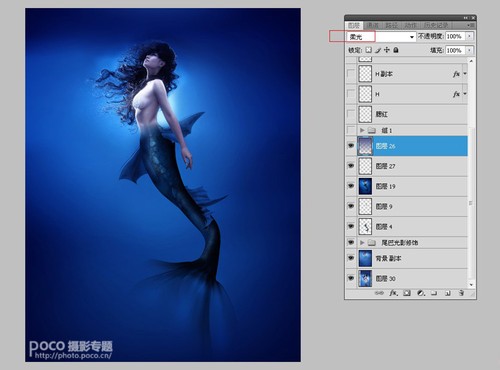Viewport: 500px width, 370px height.
Task: Click the 图层 26 layer thumbnail
Action: [x=365, y=146]
